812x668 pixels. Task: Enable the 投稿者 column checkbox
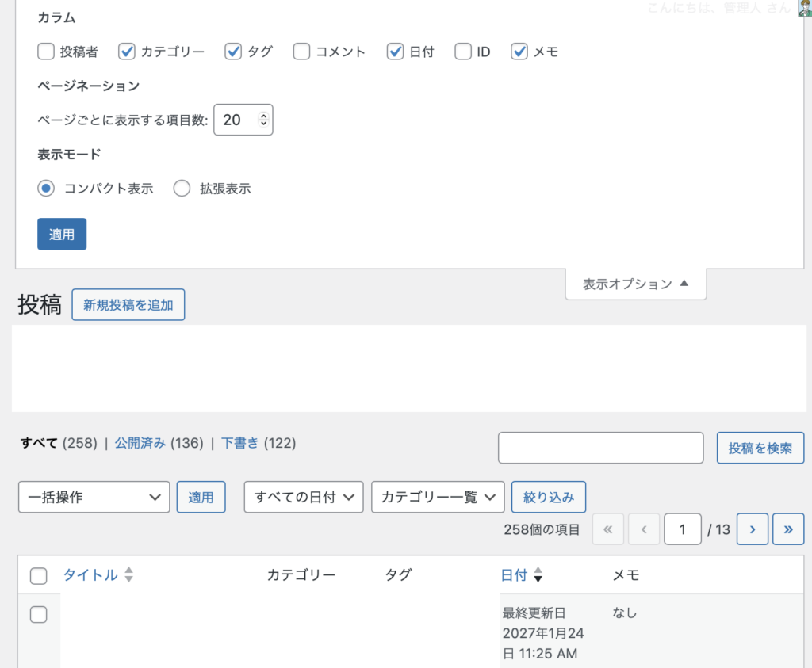point(46,52)
